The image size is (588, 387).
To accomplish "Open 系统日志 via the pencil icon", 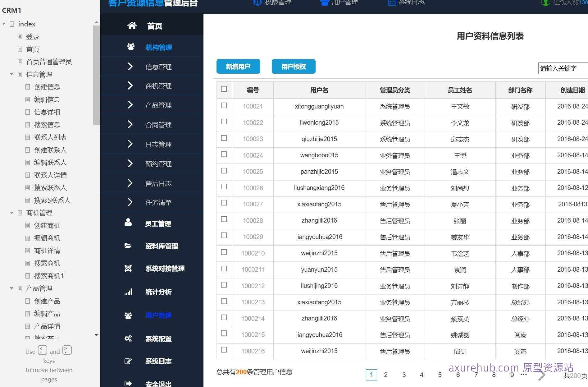I will point(128,361).
